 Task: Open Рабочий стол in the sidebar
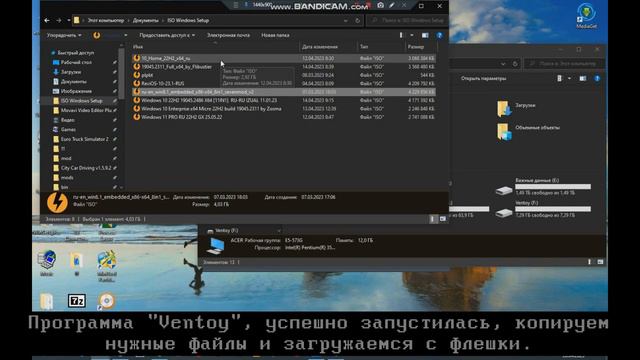[76, 62]
